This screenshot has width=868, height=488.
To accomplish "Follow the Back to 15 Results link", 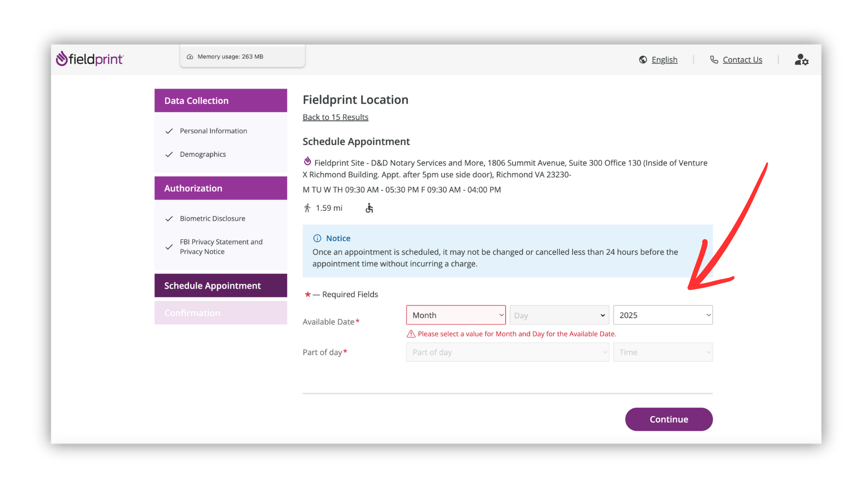I will point(335,117).
